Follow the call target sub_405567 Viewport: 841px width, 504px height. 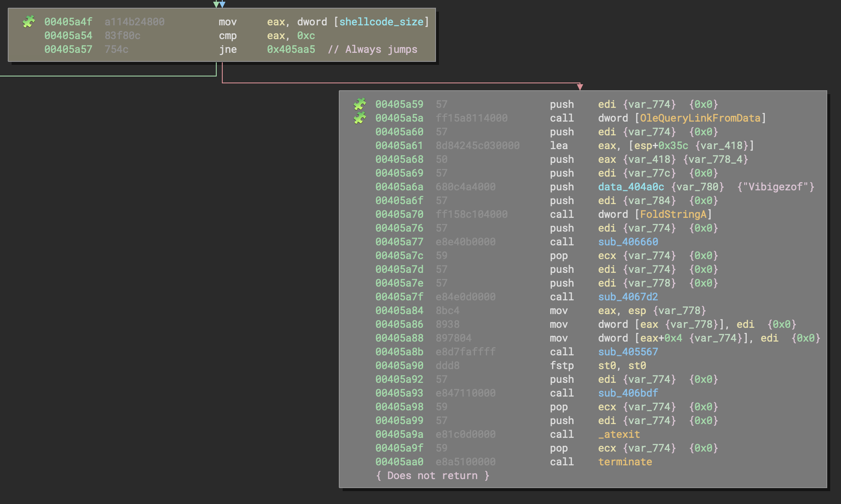(628, 351)
